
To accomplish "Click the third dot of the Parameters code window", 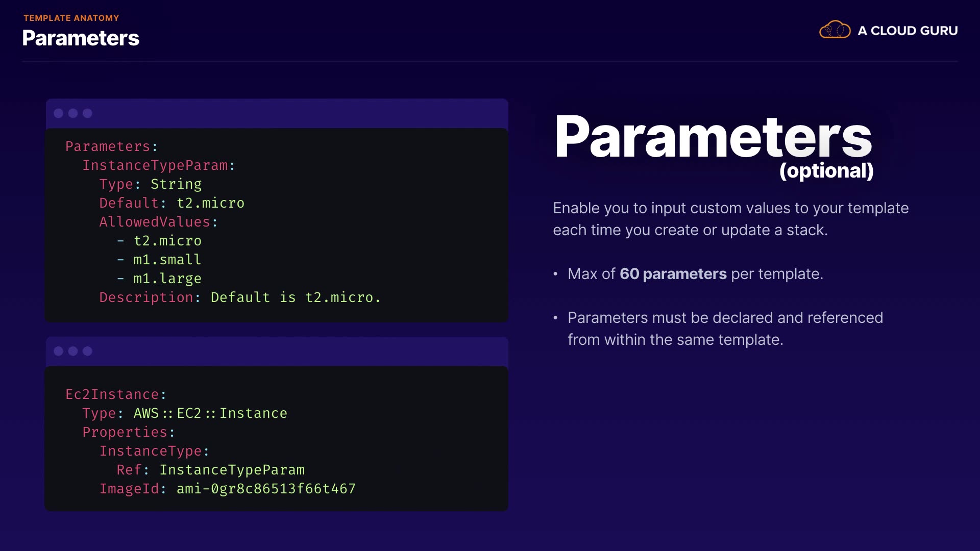I will pyautogui.click(x=88, y=113).
